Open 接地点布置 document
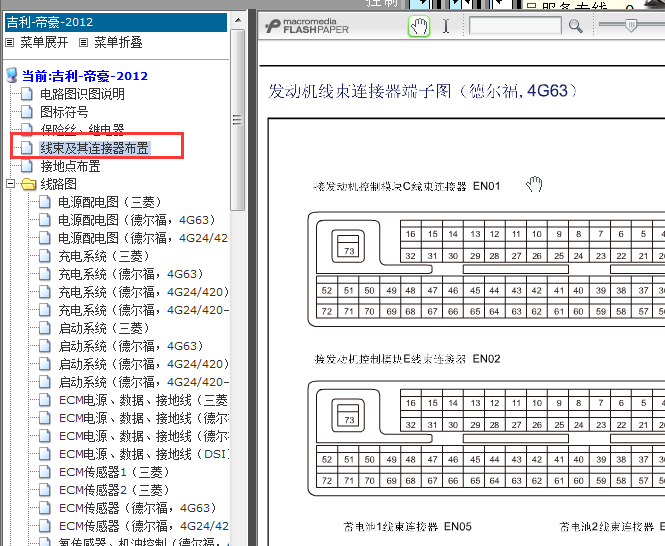 pyautogui.click(x=70, y=166)
